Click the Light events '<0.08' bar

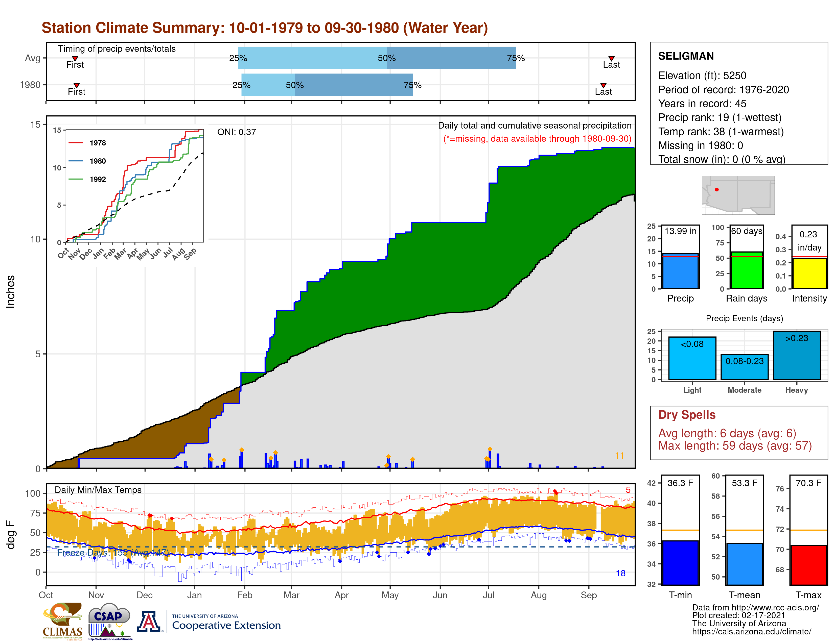coord(692,358)
